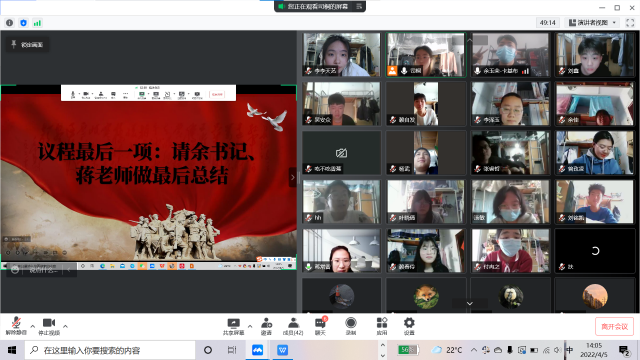Toggle 停止视频 camera button
The height and width of the screenshot is (360, 640).
tap(49, 326)
